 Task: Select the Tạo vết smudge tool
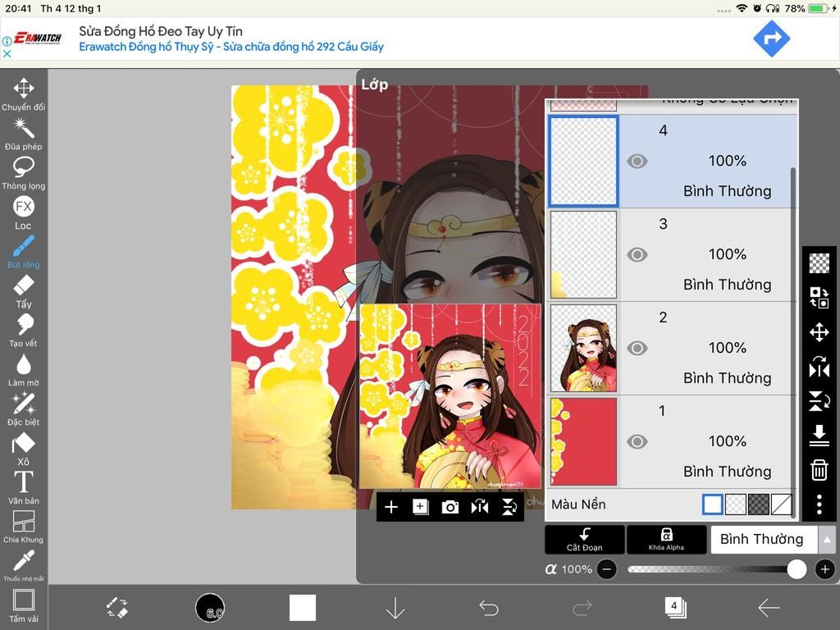23,331
